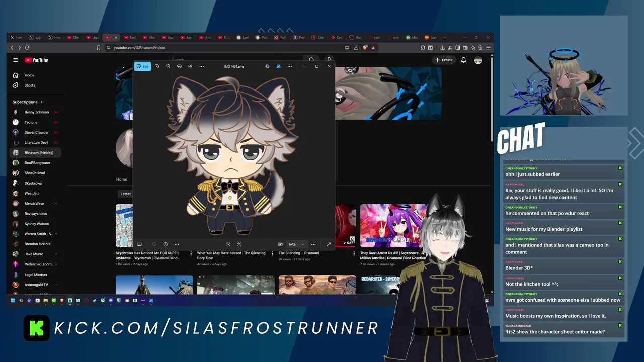Select Rivunami [Hebiko] subscription
The height and width of the screenshot is (362, 644).
coord(36,152)
